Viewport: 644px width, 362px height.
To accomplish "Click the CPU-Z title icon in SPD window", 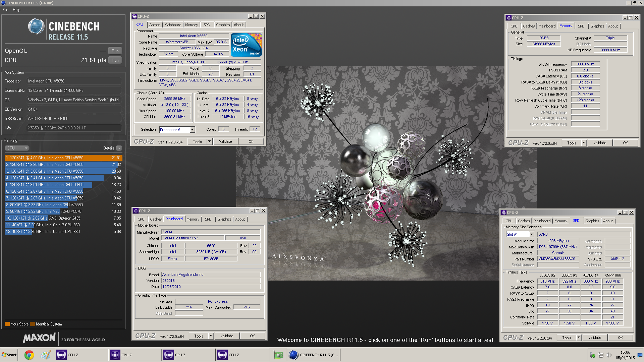I will point(504,213).
